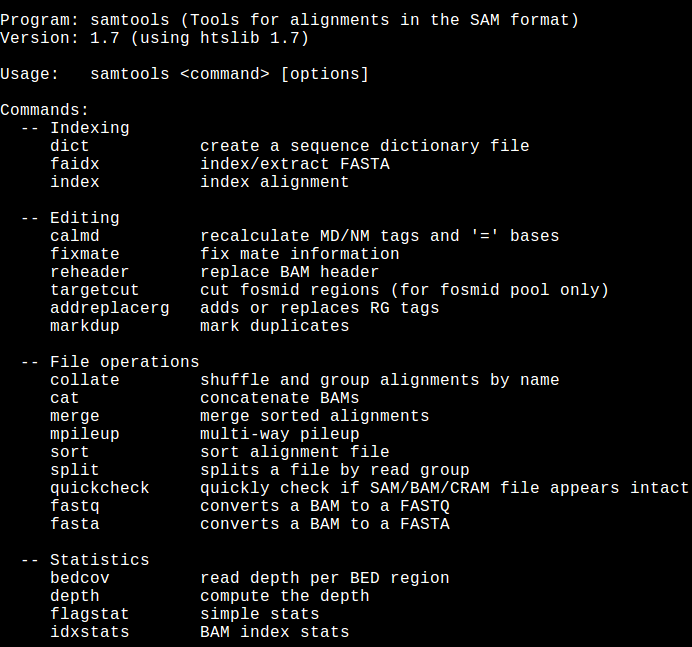Click the 'bedcov' command name
Viewport: 692px width, 647px height.
click(80, 578)
